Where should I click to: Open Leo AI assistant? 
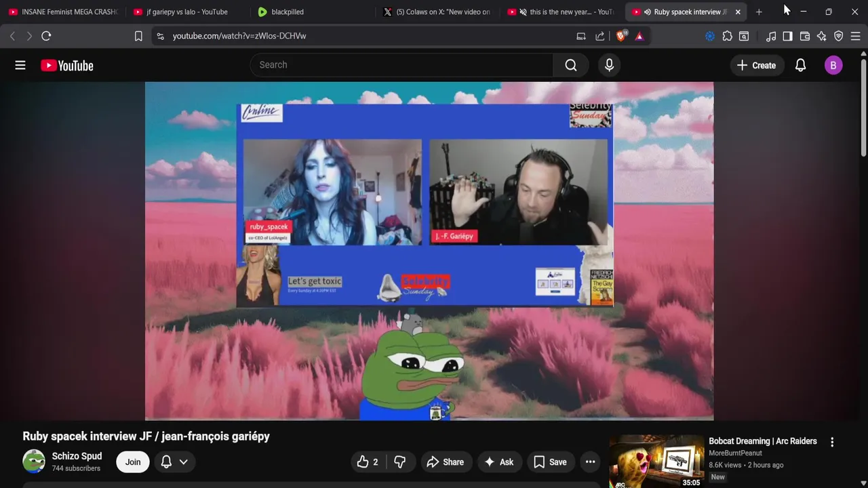coord(821,36)
